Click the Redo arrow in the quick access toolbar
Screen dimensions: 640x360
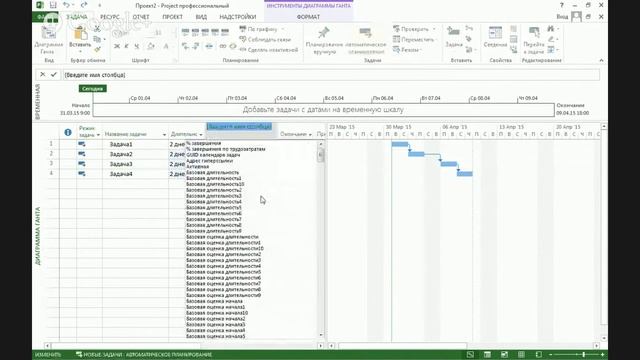point(84,5)
